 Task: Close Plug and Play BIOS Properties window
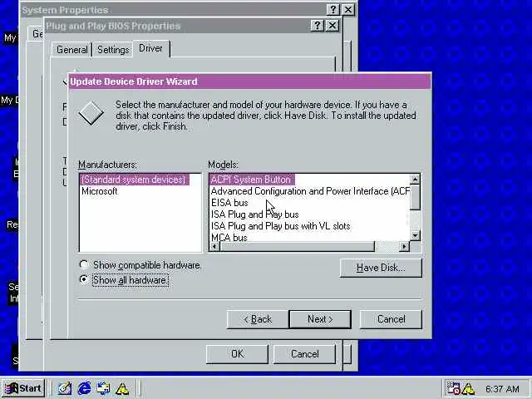(x=332, y=26)
